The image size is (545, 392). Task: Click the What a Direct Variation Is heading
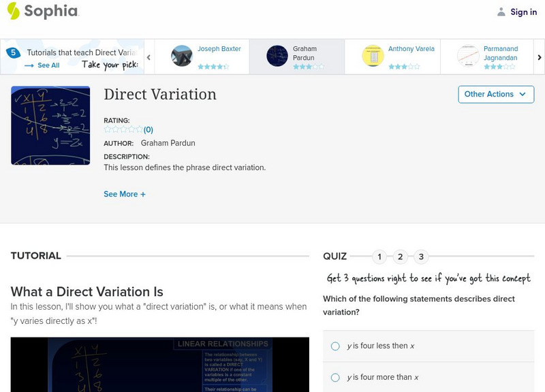coord(87,292)
